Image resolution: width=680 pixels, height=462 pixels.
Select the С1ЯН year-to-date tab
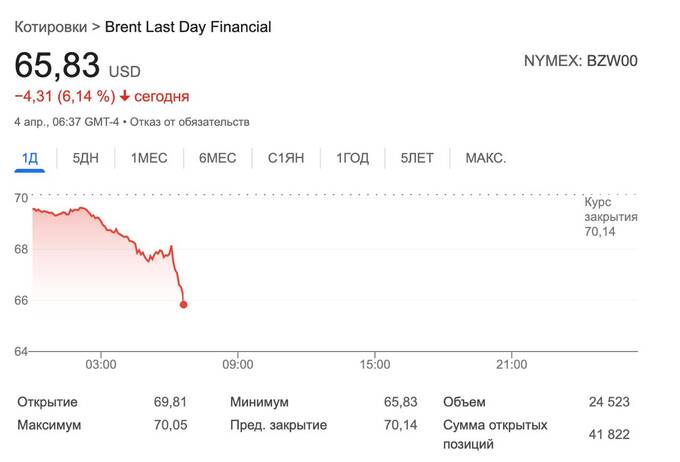click(x=286, y=158)
